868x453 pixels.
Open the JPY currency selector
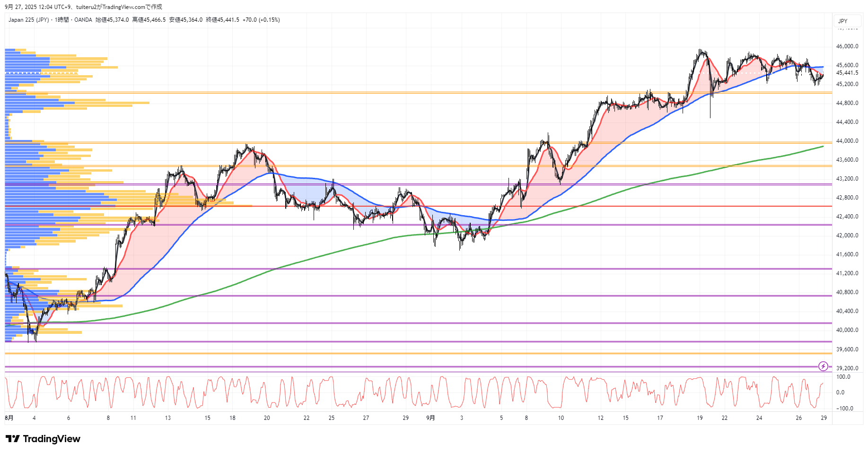click(x=843, y=21)
